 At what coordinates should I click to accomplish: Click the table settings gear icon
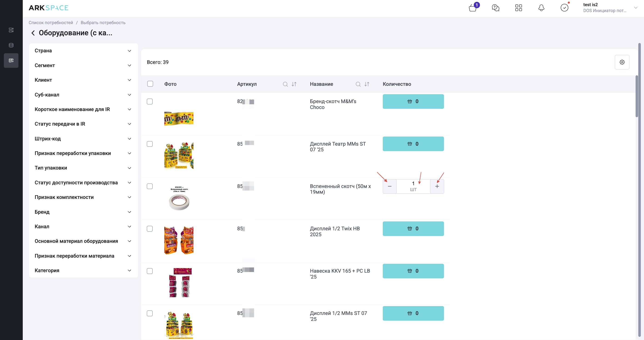tap(622, 62)
